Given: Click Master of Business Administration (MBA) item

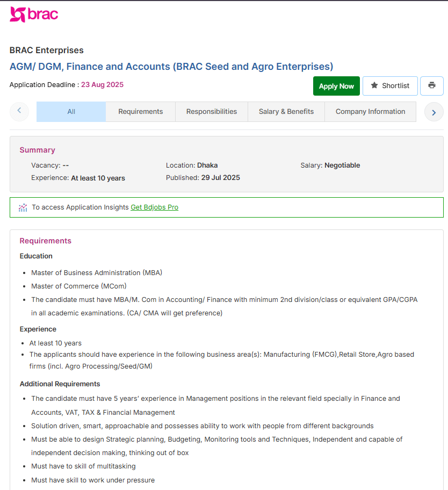Looking at the screenshot, I should coord(97,273).
